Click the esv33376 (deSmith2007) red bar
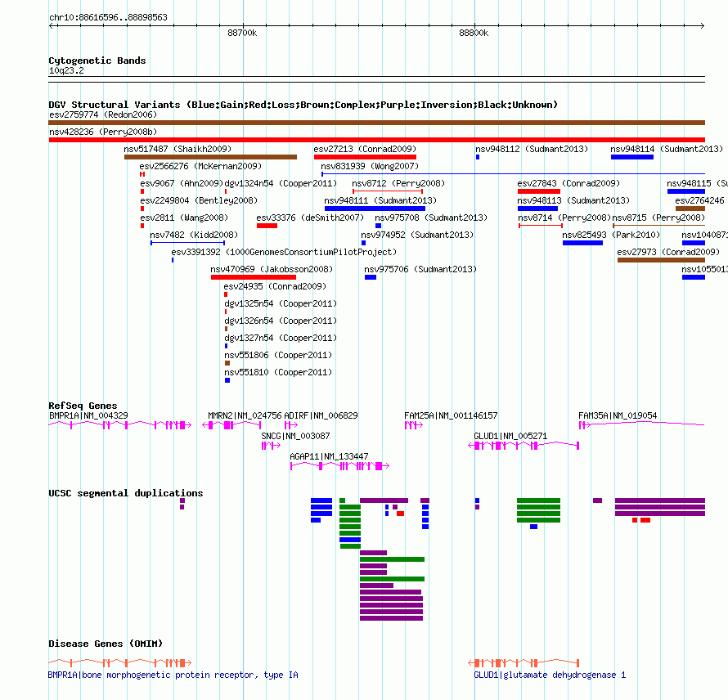728x700 pixels. click(267, 226)
